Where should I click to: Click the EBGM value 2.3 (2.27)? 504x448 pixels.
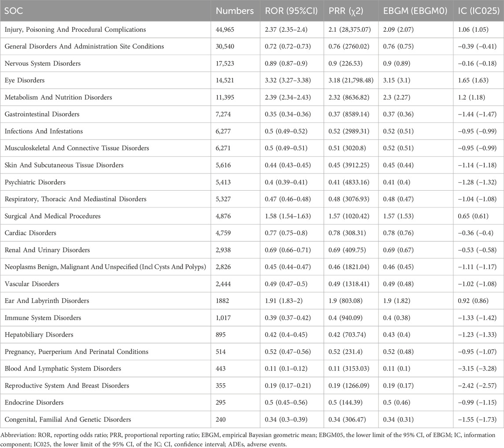pyautogui.click(x=397, y=97)
